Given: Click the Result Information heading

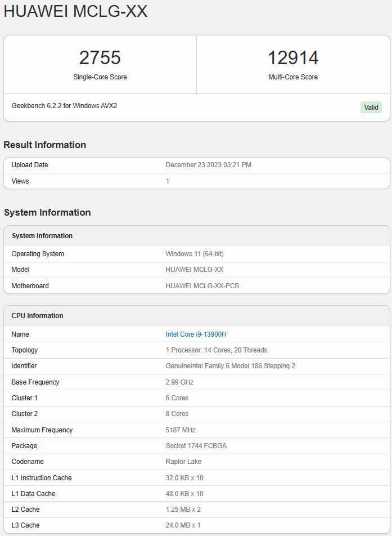Looking at the screenshot, I should (45, 145).
